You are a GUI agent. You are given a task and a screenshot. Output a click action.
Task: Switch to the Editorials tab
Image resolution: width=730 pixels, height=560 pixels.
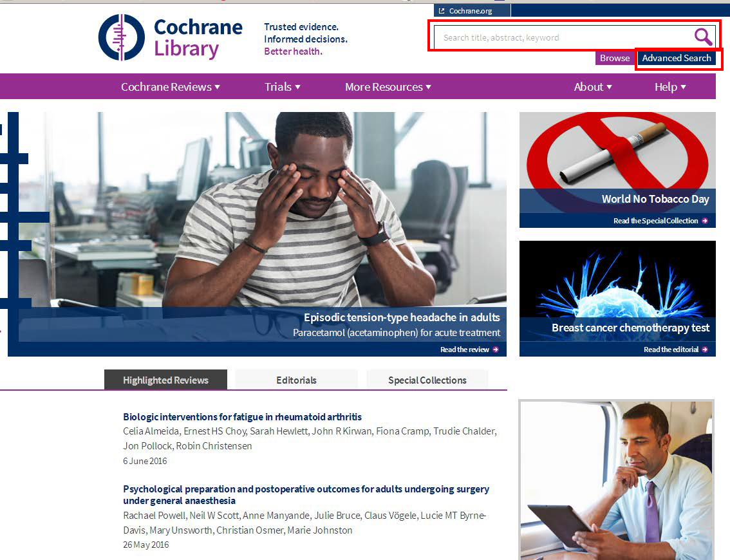coord(296,380)
